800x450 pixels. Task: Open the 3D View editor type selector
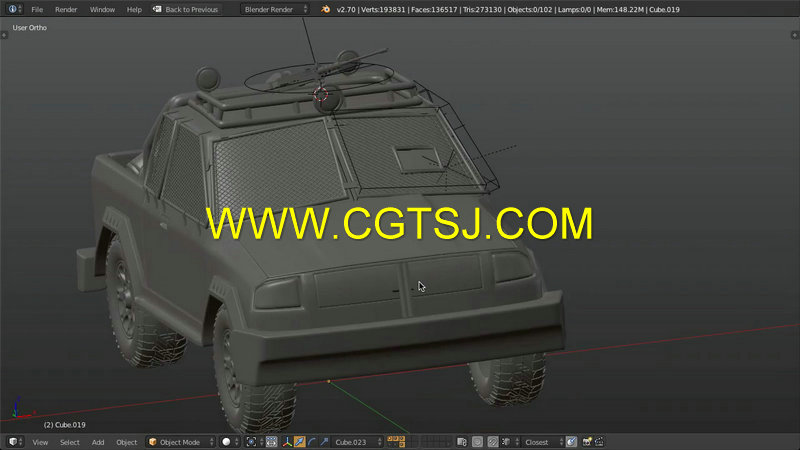coord(15,442)
